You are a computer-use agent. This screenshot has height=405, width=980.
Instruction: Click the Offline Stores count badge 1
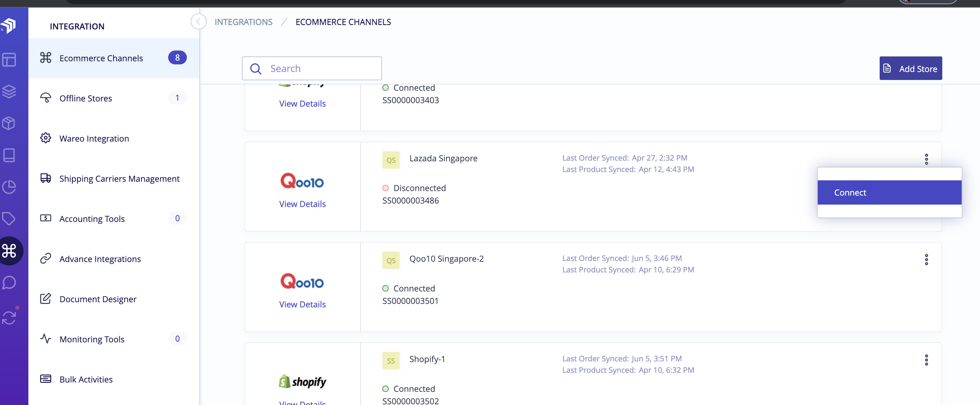tap(177, 98)
